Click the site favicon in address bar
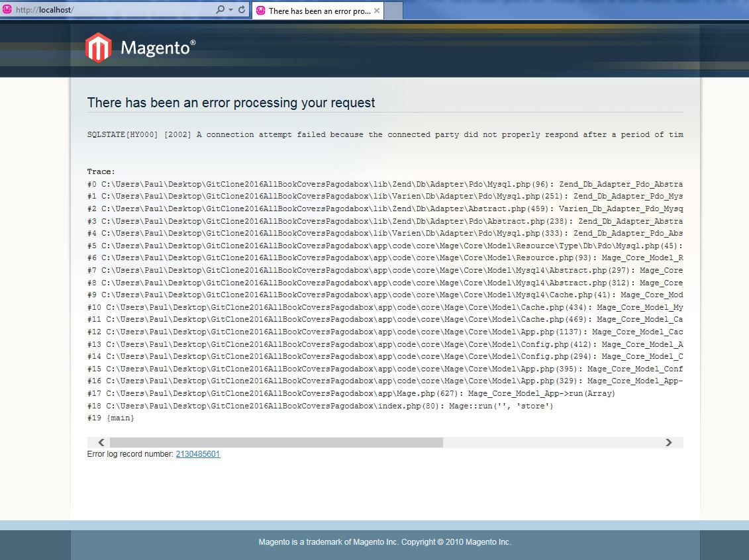This screenshot has height=560, width=749. click(7, 9)
